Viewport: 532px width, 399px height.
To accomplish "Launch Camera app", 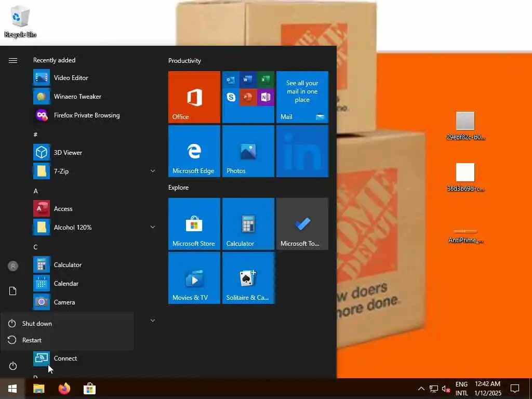I will point(95,302).
